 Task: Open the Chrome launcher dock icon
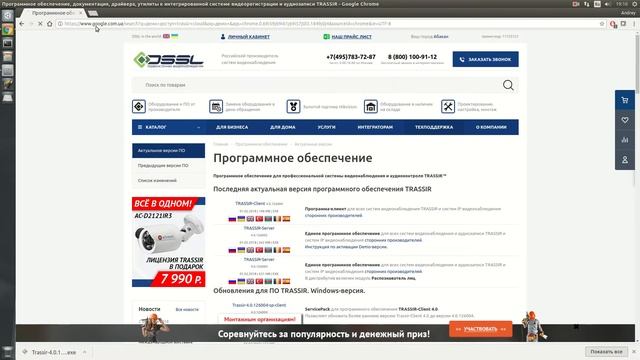pos(7,29)
